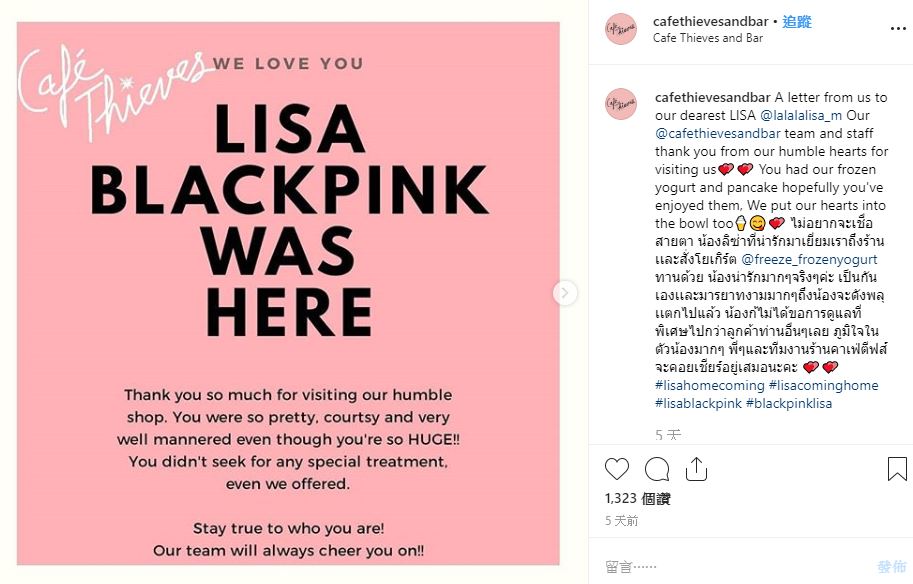Click the pink Lisa Blackpink post image
The width and height of the screenshot is (913, 584).
click(x=288, y=293)
